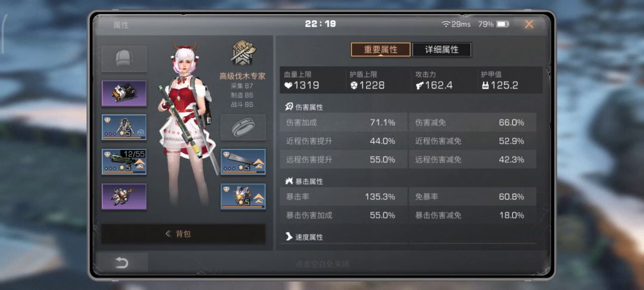The width and height of the screenshot is (644, 290).
Task: Select the rifle slot showing 12/55 ammo
Action: (124, 162)
